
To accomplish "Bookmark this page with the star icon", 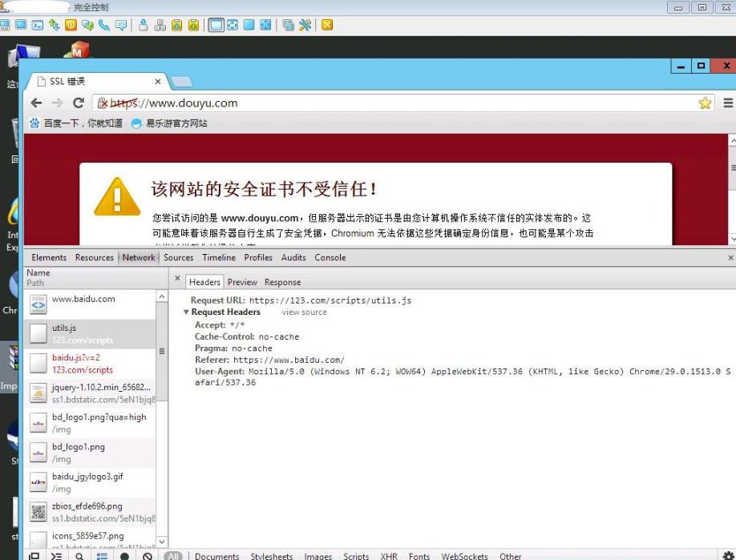I will 705,103.
